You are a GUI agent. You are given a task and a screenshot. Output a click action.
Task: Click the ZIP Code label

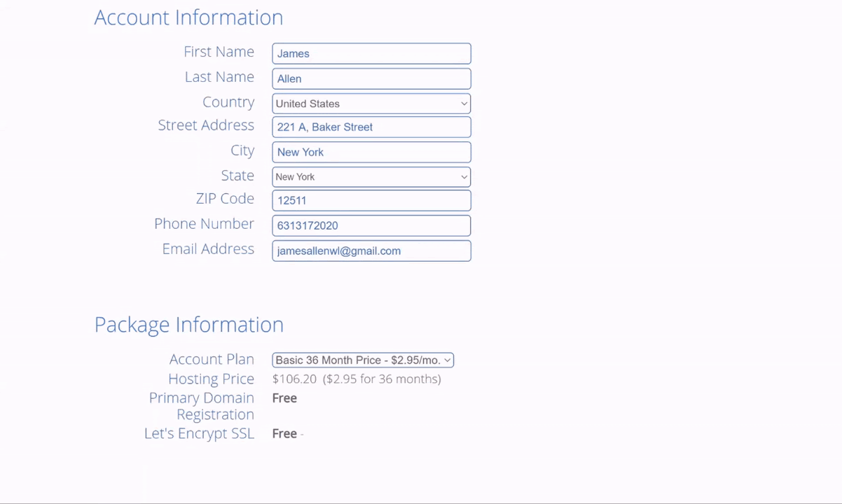(x=225, y=199)
